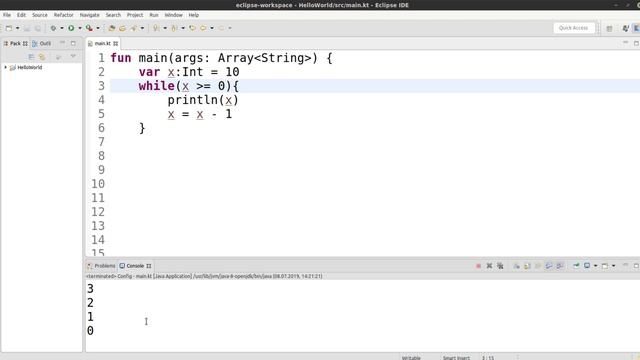Viewport: 640px width, 360px height.
Task: Toggle Pin Console
Action: 576,266
